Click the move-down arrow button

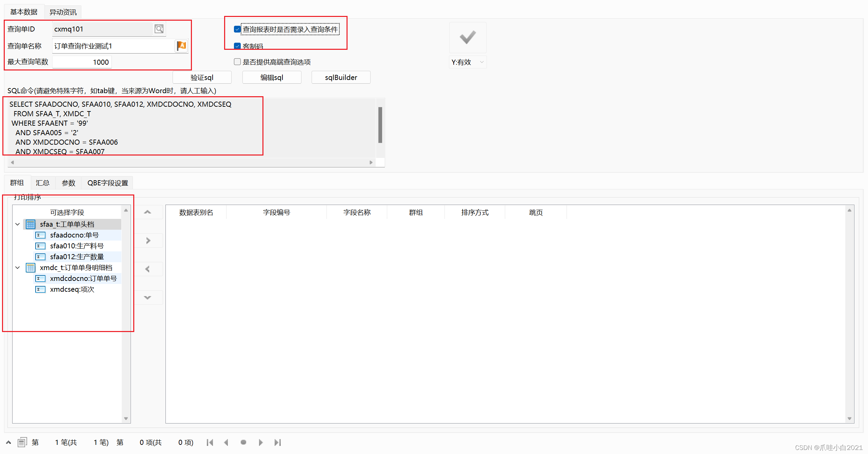pos(147,297)
